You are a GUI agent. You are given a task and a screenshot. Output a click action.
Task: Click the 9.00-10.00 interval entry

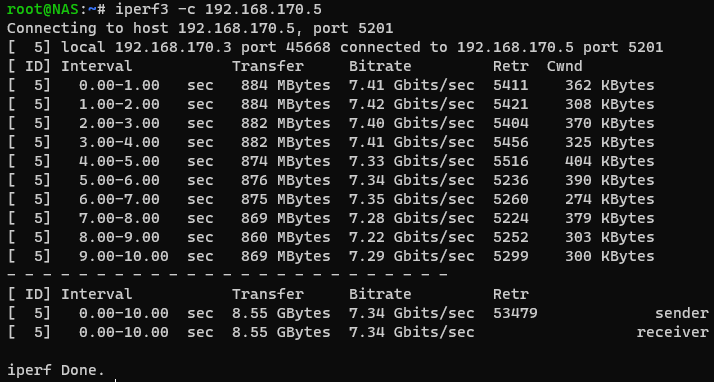tap(124, 256)
